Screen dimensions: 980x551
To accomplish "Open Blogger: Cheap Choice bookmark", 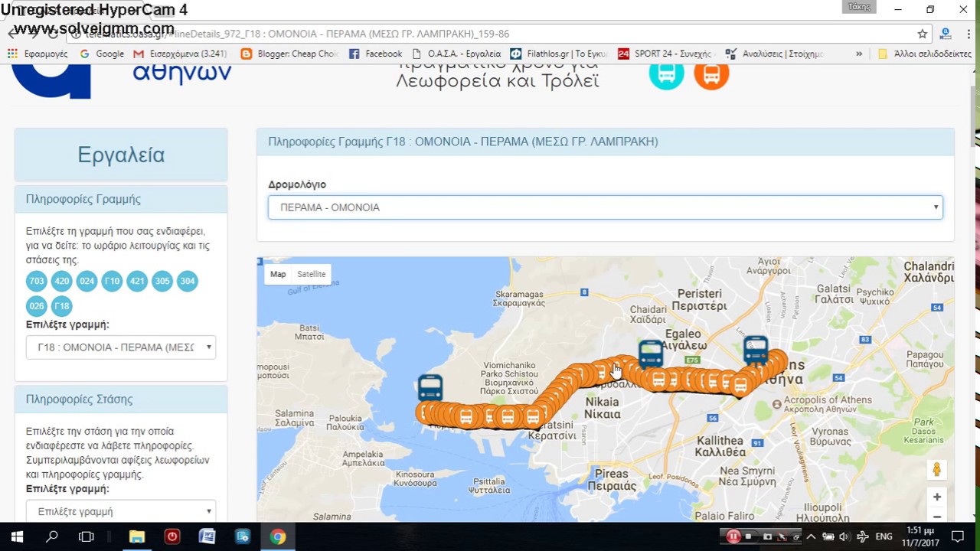I will pyautogui.click(x=289, y=54).
